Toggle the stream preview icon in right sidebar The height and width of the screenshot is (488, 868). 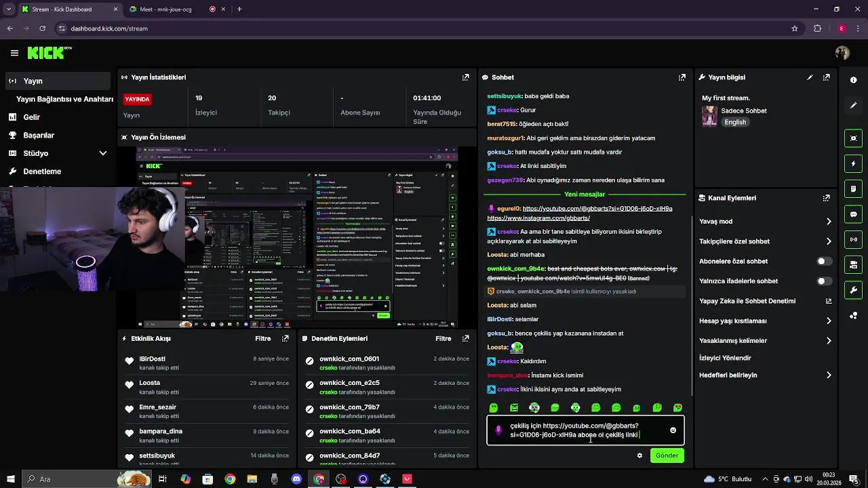[x=853, y=138]
